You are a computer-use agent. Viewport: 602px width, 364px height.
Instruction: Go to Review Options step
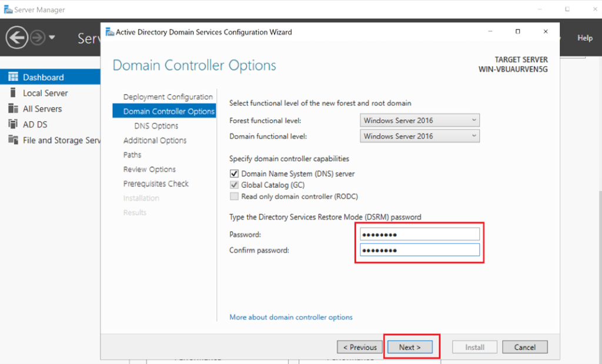pos(149,169)
